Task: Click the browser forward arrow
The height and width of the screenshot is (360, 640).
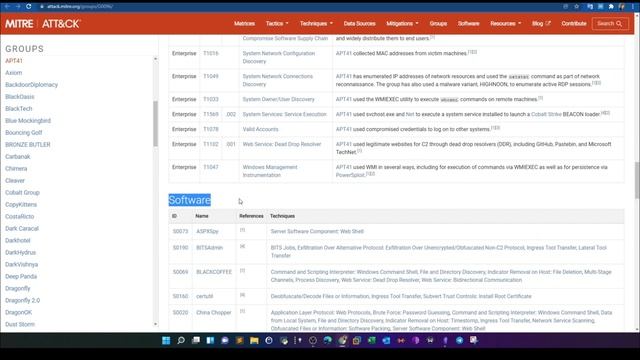Action: [18, 7]
